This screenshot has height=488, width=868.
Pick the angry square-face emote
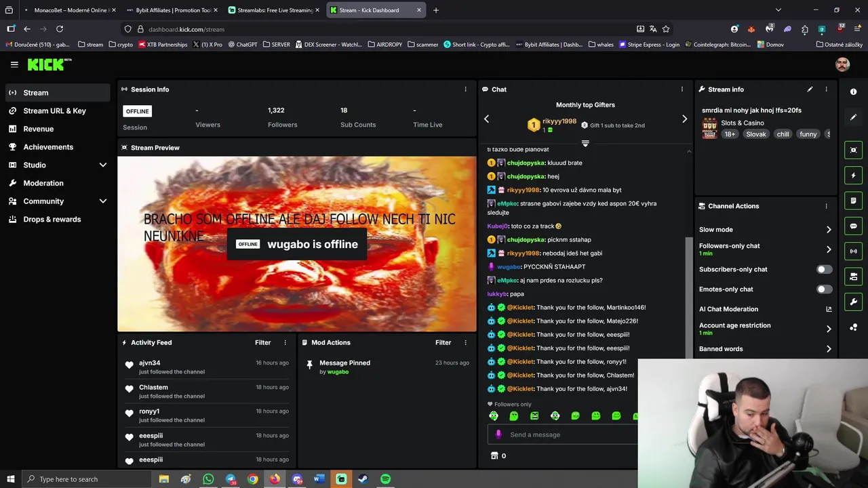tap(534, 416)
